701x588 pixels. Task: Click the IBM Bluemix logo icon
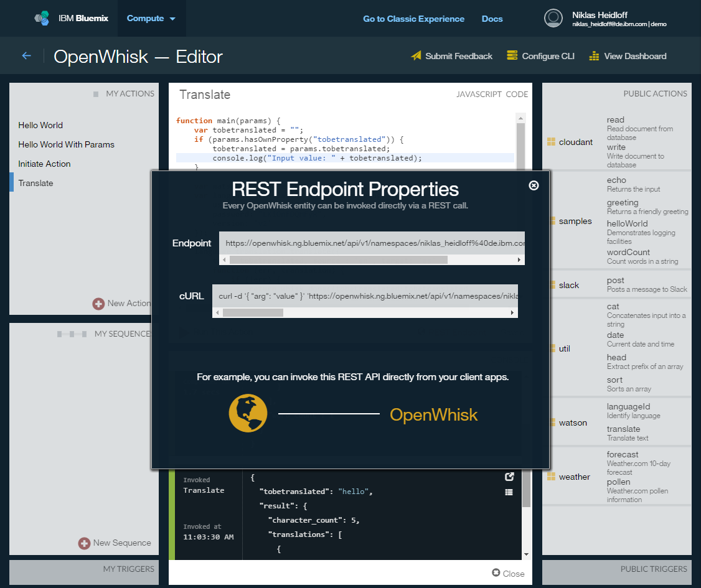tap(42, 18)
